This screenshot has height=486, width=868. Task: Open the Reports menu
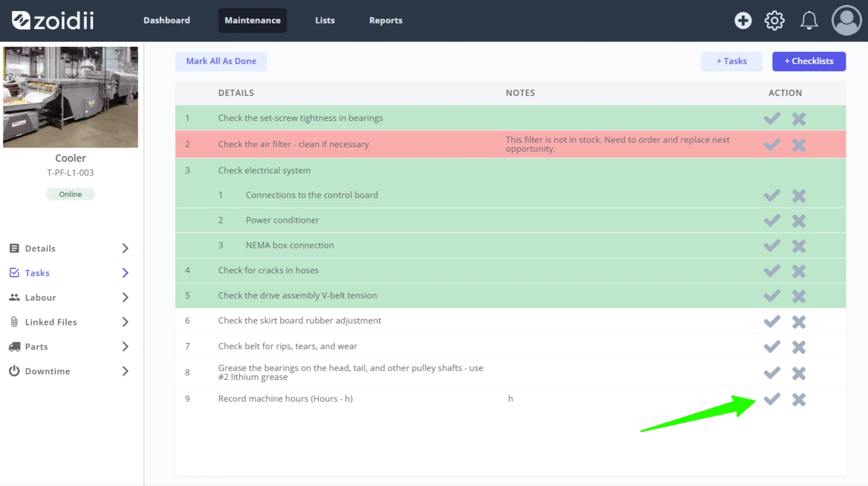386,21
